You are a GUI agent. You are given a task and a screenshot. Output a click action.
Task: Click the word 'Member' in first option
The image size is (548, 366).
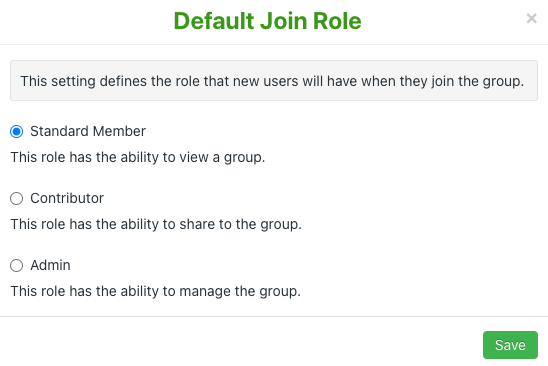[x=119, y=131]
